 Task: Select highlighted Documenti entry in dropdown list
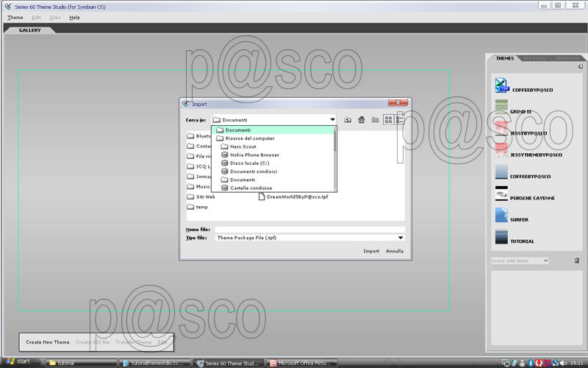pos(273,130)
